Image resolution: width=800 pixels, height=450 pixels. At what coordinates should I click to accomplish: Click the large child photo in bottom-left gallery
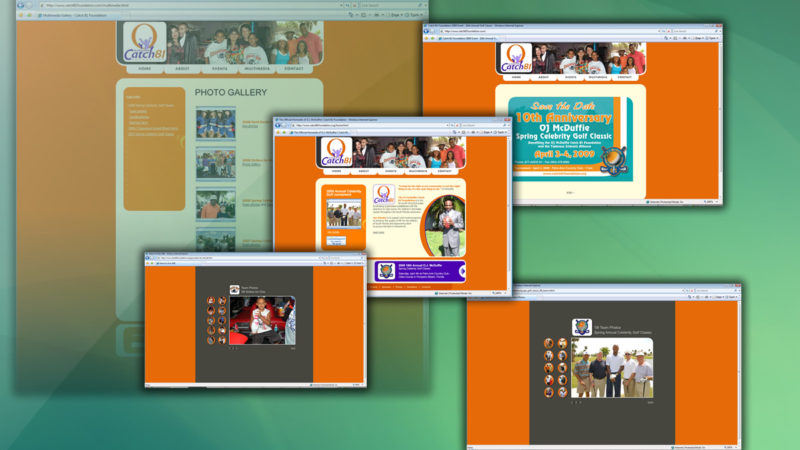pos(262,321)
